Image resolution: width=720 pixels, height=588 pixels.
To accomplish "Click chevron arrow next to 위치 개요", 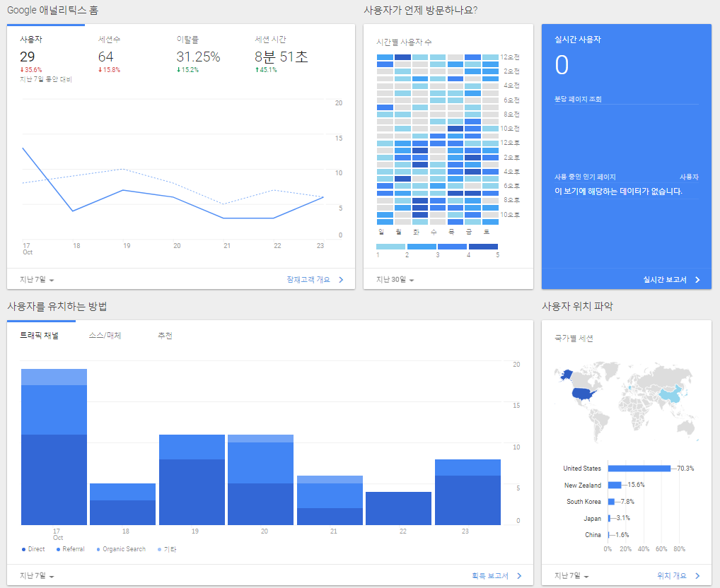I will pyautogui.click(x=697, y=576).
